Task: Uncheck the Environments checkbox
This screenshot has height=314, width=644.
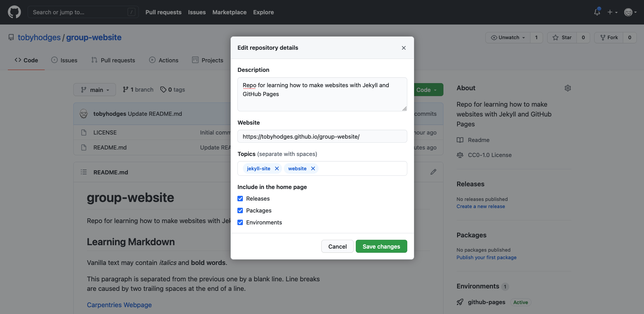Action: coord(240,222)
